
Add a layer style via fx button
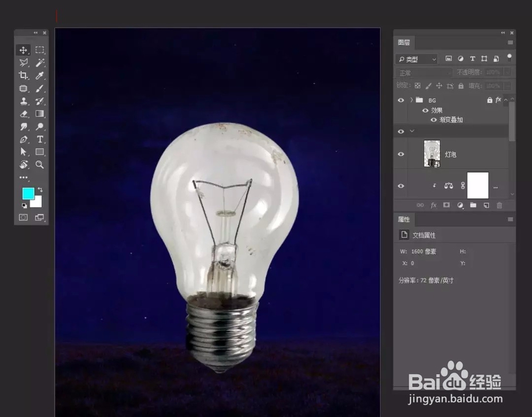tap(434, 205)
